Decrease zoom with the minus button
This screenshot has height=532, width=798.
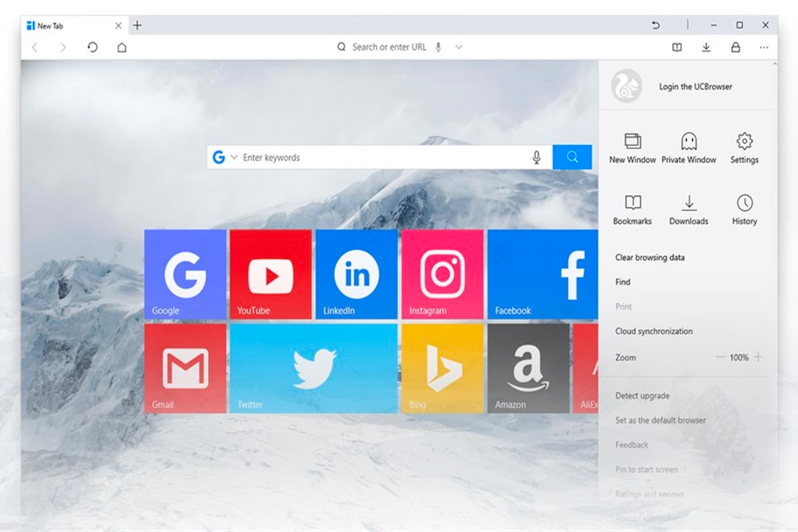tap(720, 357)
